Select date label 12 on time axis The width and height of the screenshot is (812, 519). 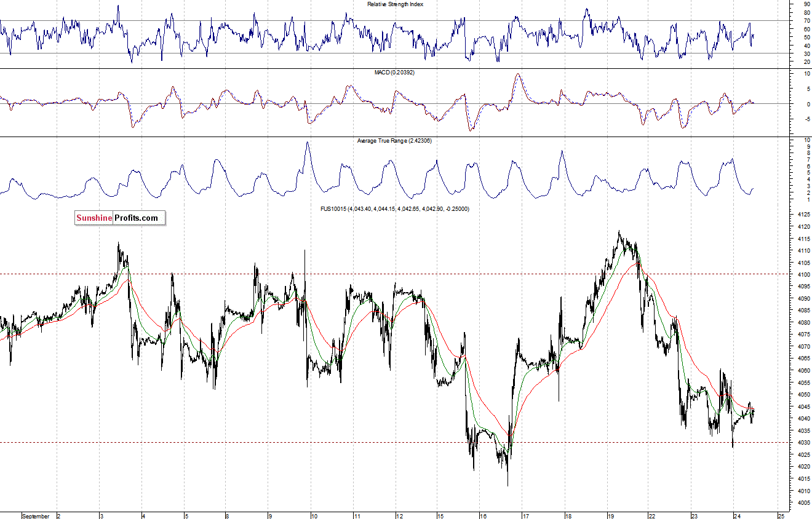point(399,516)
